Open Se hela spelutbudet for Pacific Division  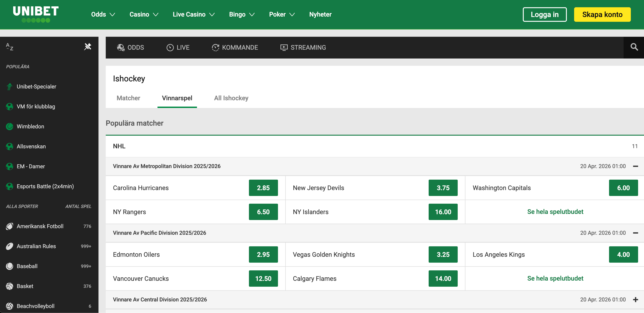pyautogui.click(x=555, y=279)
